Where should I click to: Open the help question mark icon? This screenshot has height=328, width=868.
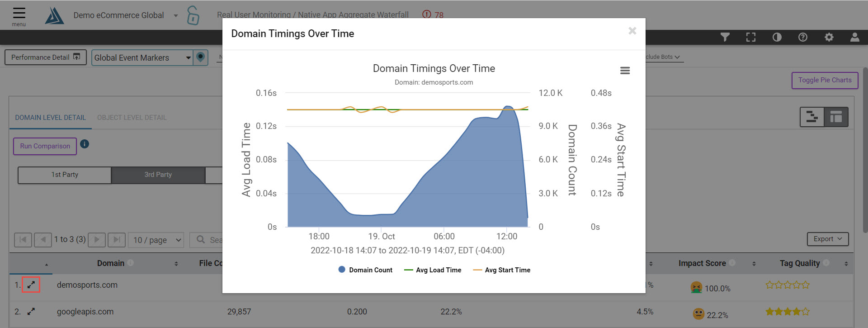pos(803,37)
